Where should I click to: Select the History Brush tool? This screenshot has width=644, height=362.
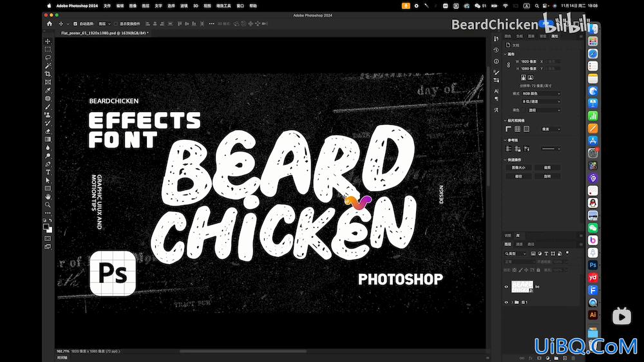48,123
